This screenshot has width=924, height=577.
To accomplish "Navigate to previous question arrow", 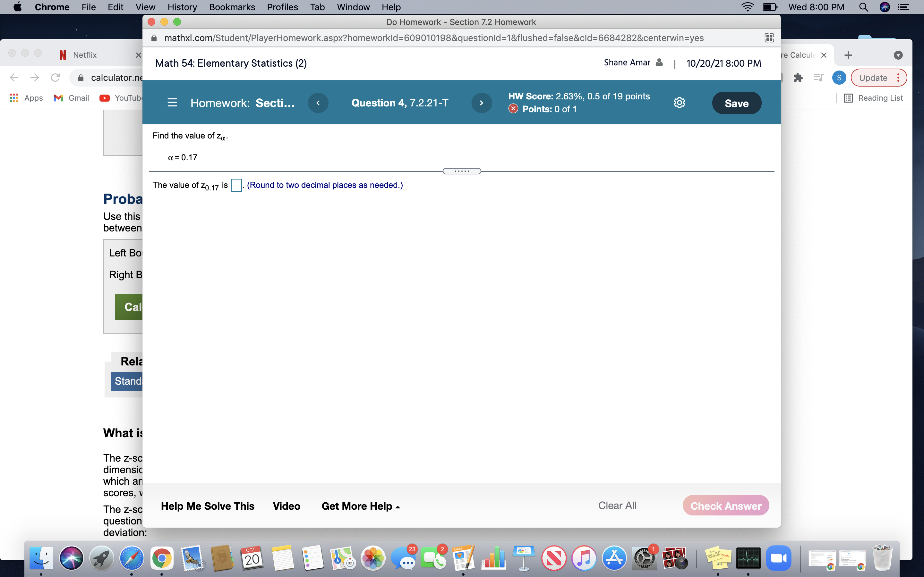I will click(x=318, y=103).
